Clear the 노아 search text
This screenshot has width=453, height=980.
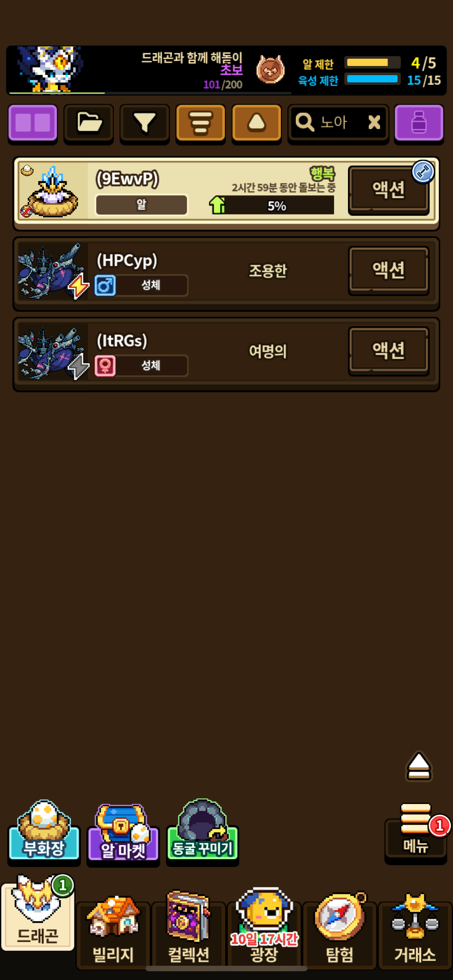pos(374,122)
